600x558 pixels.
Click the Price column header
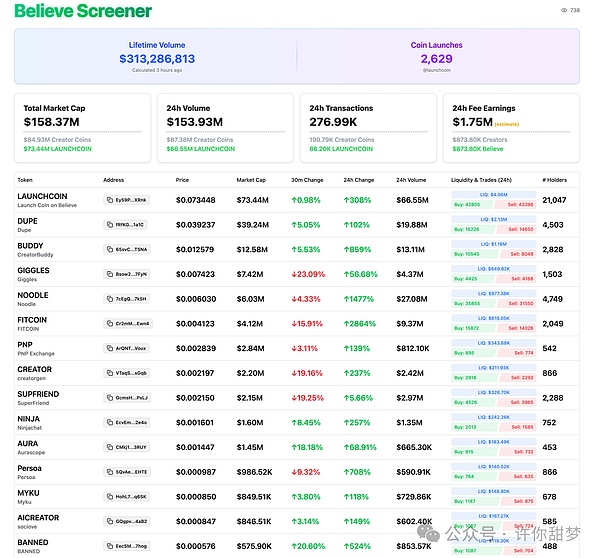point(182,180)
